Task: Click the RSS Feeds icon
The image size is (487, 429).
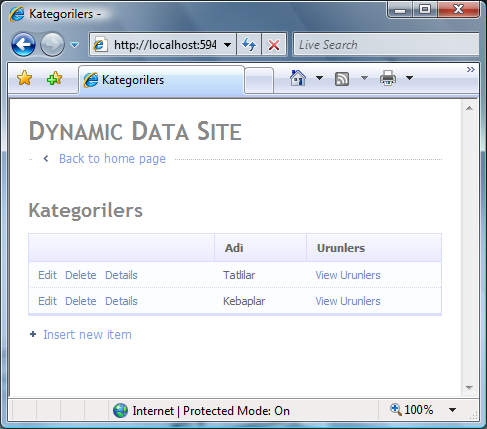Action: pos(342,79)
